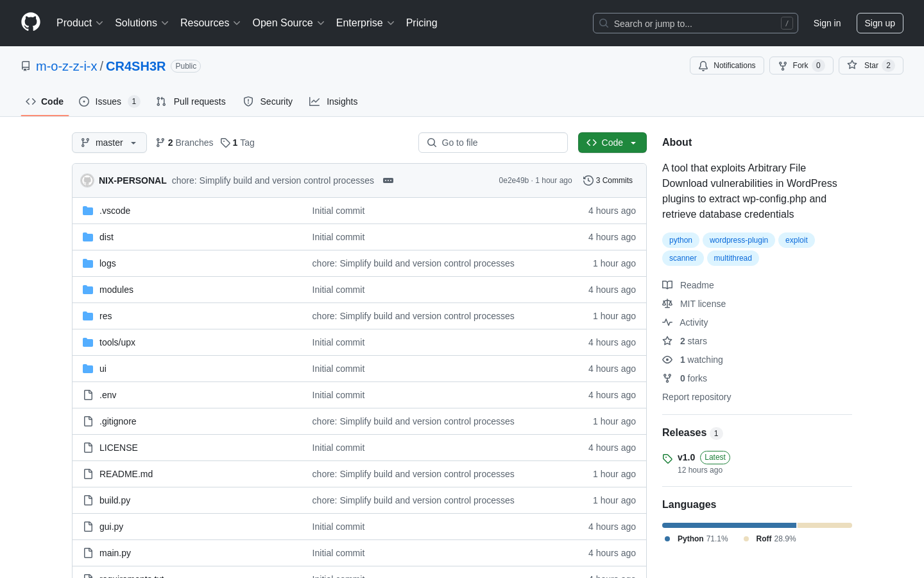Viewport: 924px width, 578px height.
Task: Expand the Enterprise menu
Action: point(365,23)
